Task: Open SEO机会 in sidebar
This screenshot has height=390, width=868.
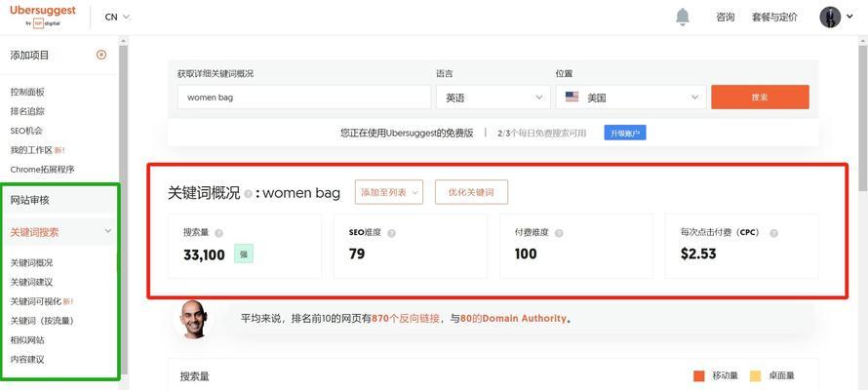Action: click(x=26, y=131)
